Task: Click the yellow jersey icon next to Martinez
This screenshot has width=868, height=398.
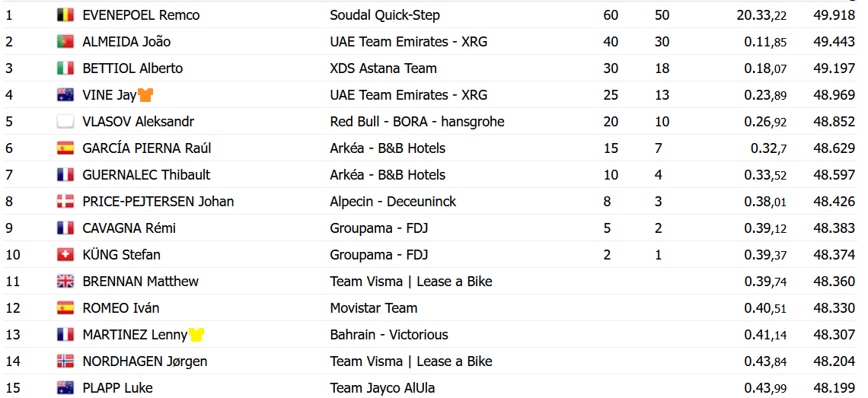Action: click(x=196, y=335)
